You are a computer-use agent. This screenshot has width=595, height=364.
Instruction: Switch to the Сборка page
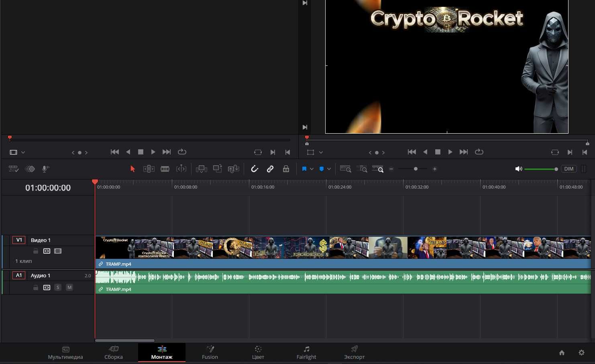point(114,353)
